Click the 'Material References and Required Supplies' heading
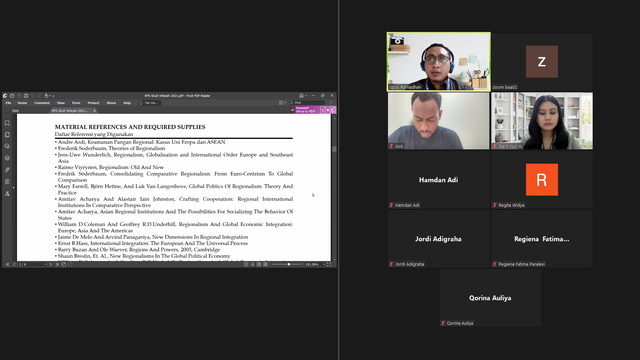The height and width of the screenshot is (360, 640). pos(130,127)
